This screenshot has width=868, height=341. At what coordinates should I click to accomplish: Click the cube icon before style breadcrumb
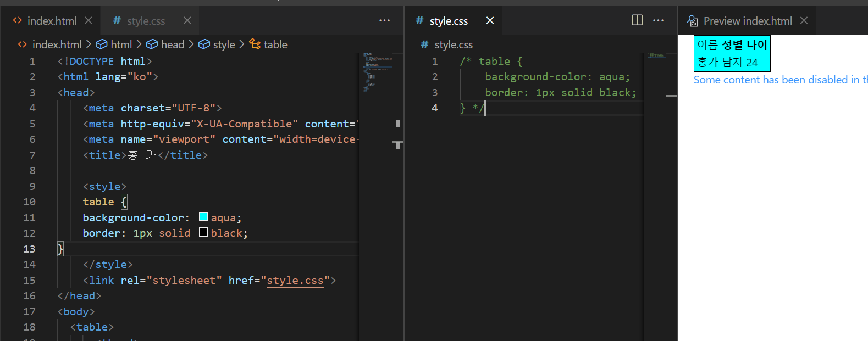click(204, 44)
